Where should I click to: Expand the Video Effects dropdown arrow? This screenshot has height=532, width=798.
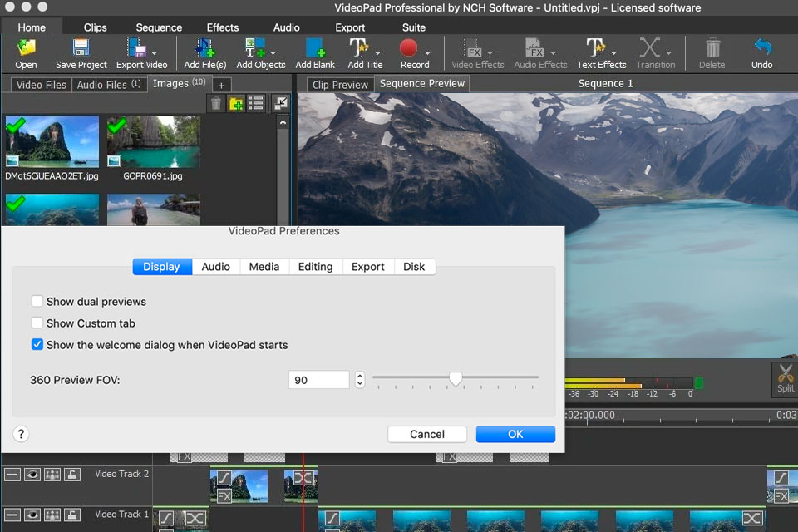coord(490,53)
